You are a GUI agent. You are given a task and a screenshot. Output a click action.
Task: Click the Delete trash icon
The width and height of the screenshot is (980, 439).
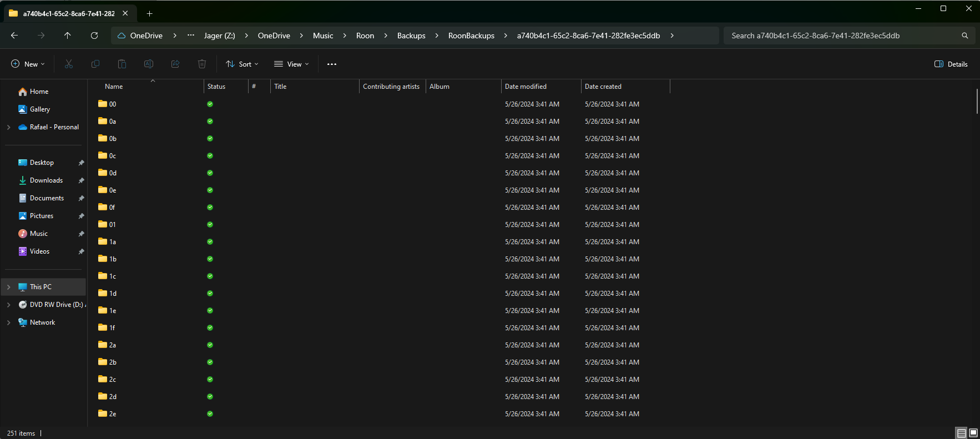coord(202,64)
